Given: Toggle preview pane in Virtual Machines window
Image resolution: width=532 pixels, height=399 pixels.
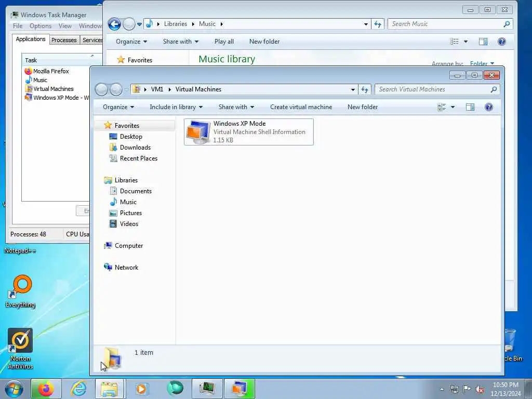Looking at the screenshot, I should click(470, 107).
